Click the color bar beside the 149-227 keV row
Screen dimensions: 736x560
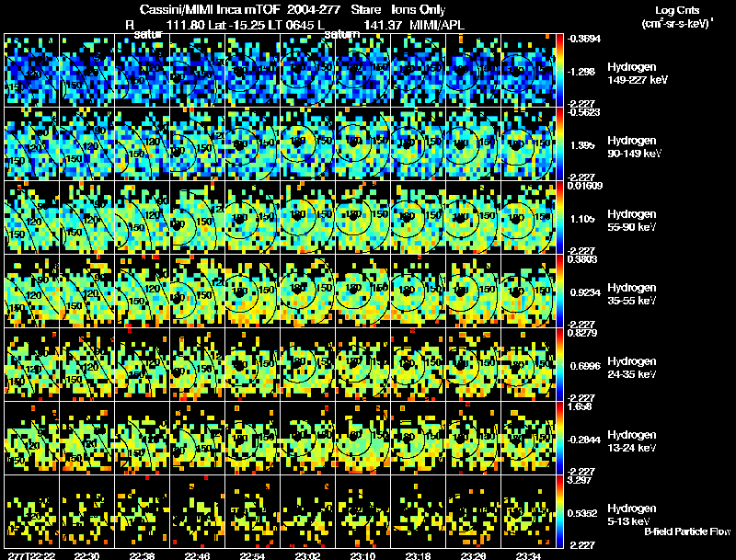point(559,71)
